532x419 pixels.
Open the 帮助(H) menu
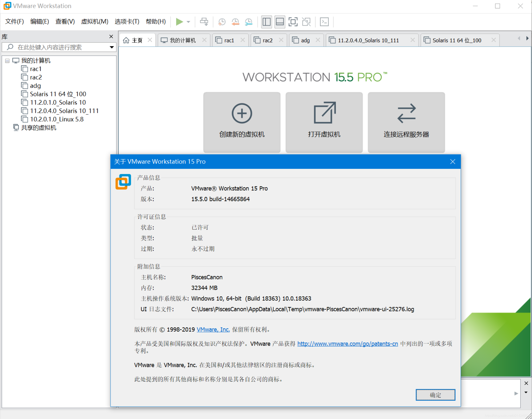[156, 22]
